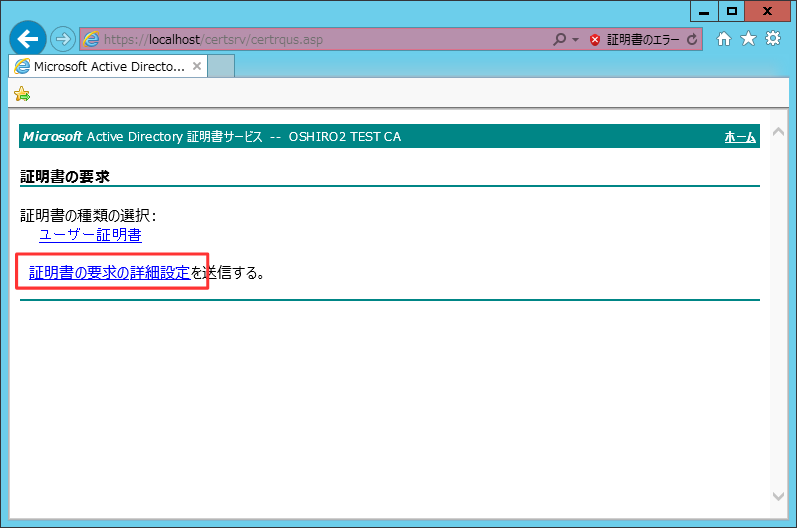The width and height of the screenshot is (797, 528).
Task: Click the browser Forward arrow button
Action: pos(63,39)
